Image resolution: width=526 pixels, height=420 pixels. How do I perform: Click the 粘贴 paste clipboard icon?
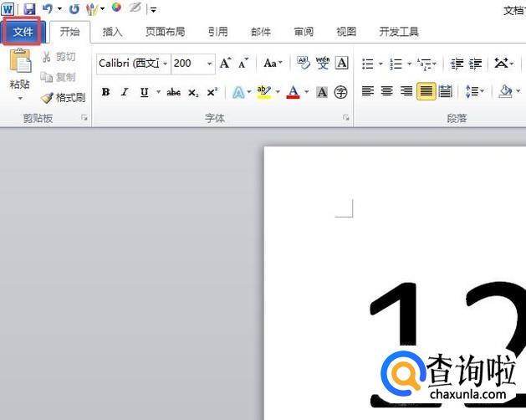tap(20, 61)
